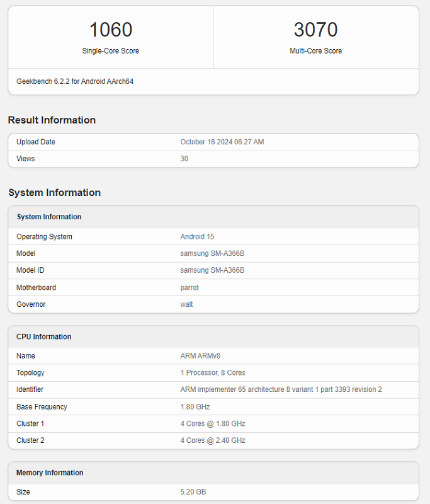Click the large System Information section heading
The image size is (430, 504).
[54, 193]
